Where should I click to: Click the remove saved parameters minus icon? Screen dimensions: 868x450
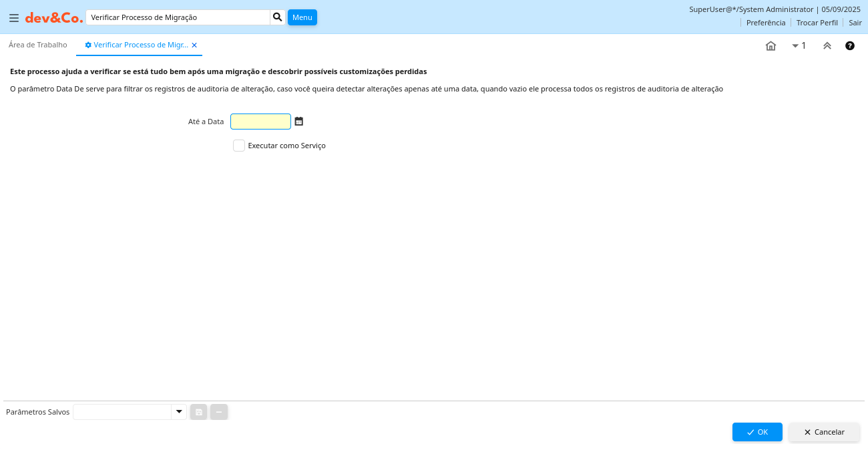(x=219, y=412)
